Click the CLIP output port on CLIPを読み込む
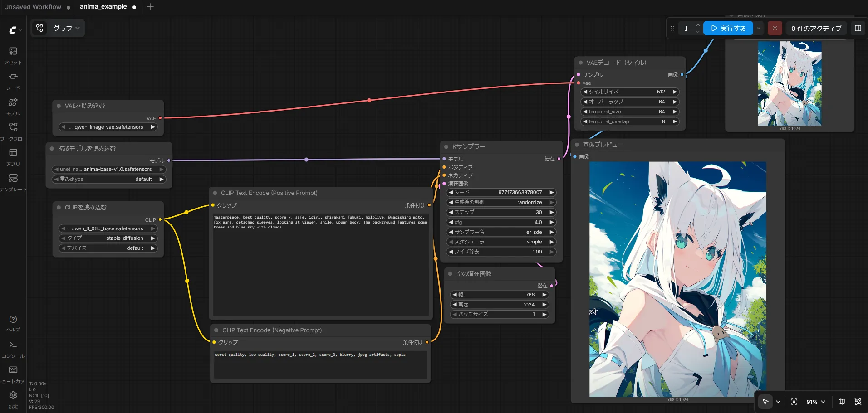This screenshot has height=413, width=868. coord(160,219)
